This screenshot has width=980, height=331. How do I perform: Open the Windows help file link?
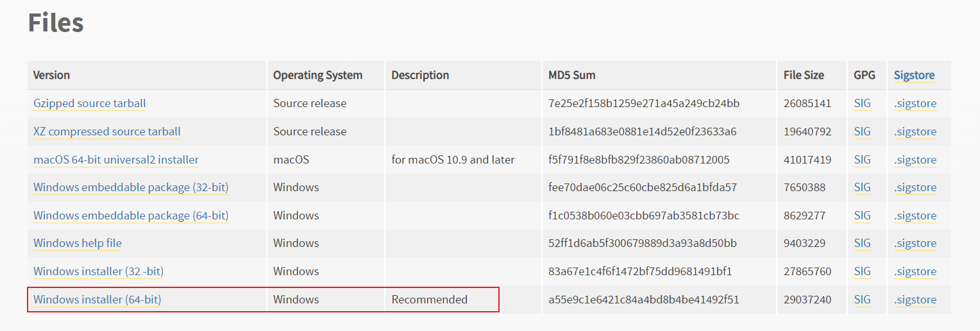78,243
